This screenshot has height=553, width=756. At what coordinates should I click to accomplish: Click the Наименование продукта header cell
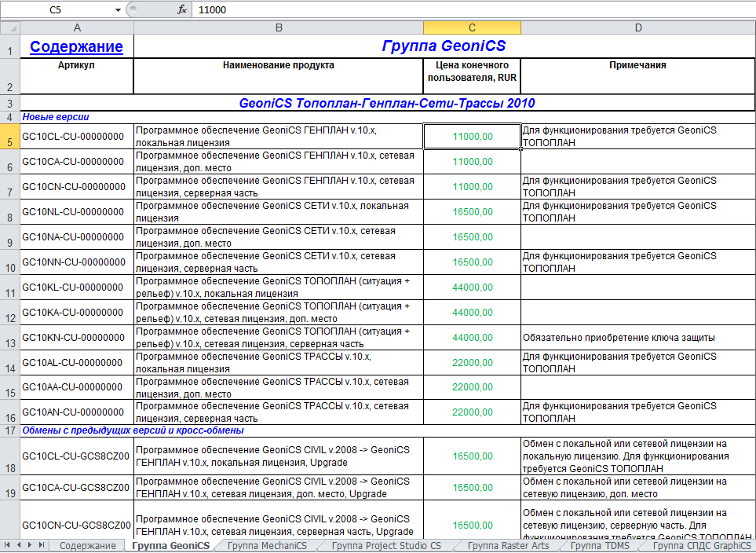[x=278, y=76]
